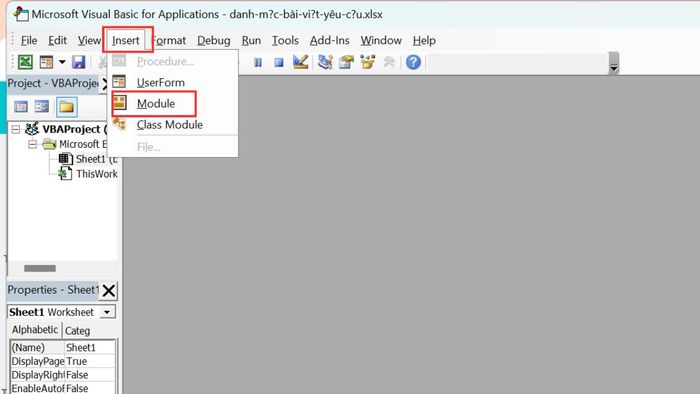Click the Module icon in Insert menu
Viewport: 700px width, 394px height.
(x=119, y=103)
